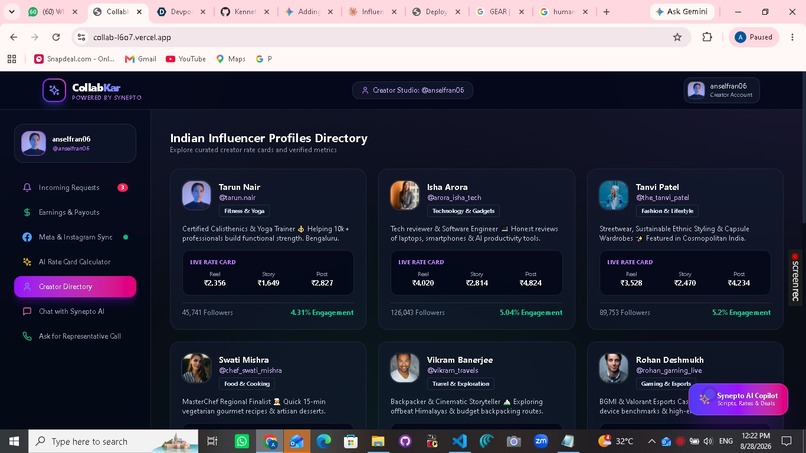Screen dimensions: 806x453
Task: Open the YouTube bookmark
Action: pyautogui.click(x=186, y=59)
